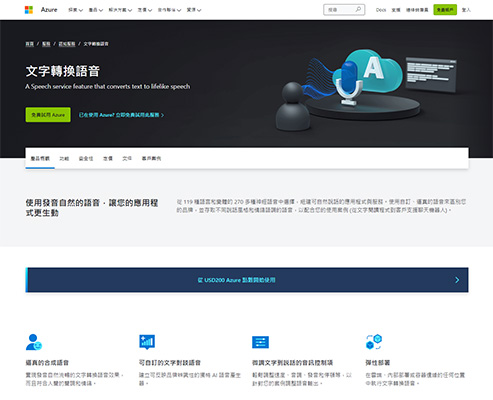Switch to the 功能 tab
The width and height of the screenshot is (493, 400).
(64, 159)
